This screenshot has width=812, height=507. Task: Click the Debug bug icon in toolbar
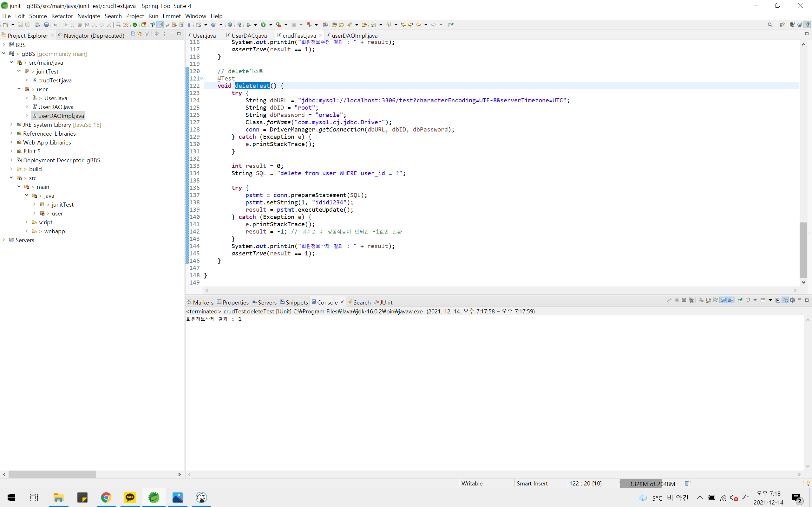tap(248, 25)
